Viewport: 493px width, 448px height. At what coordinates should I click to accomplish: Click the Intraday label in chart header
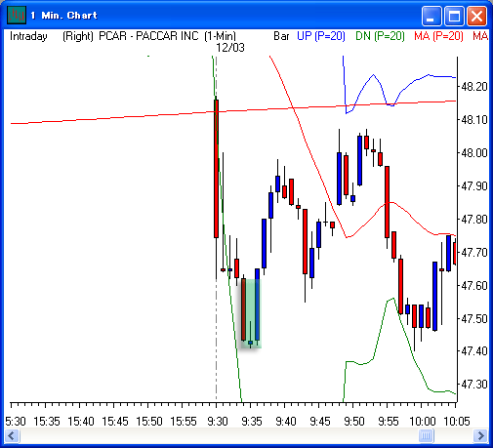(x=28, y=36)
